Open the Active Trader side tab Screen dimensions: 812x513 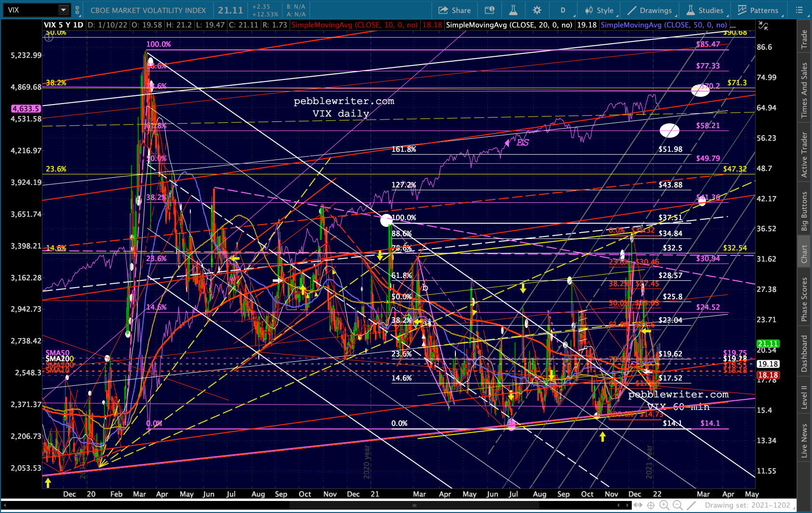coord(804,155)
